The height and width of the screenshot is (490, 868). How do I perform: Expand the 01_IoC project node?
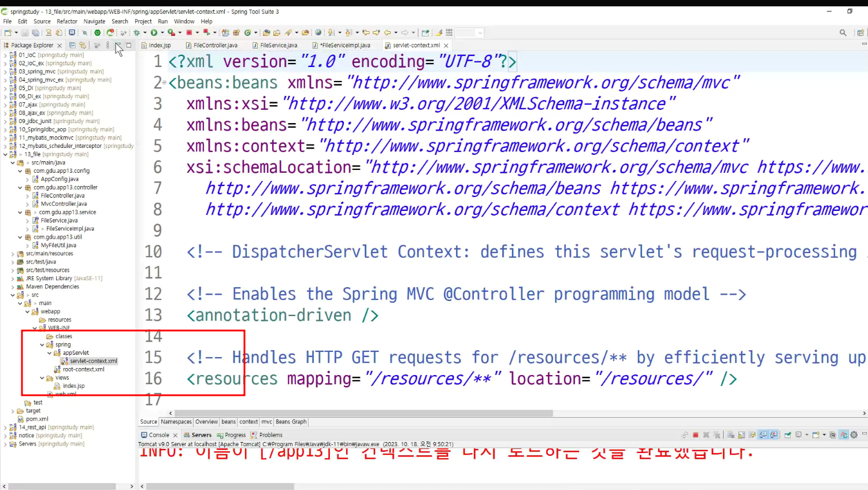coord(6,55)
